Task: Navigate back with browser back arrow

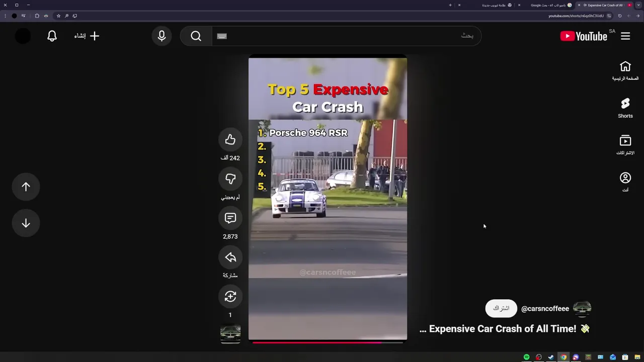Action: 638,16
